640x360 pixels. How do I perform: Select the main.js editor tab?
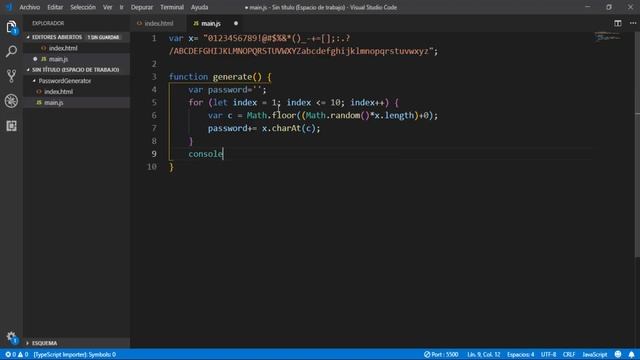tap(210, 23)
